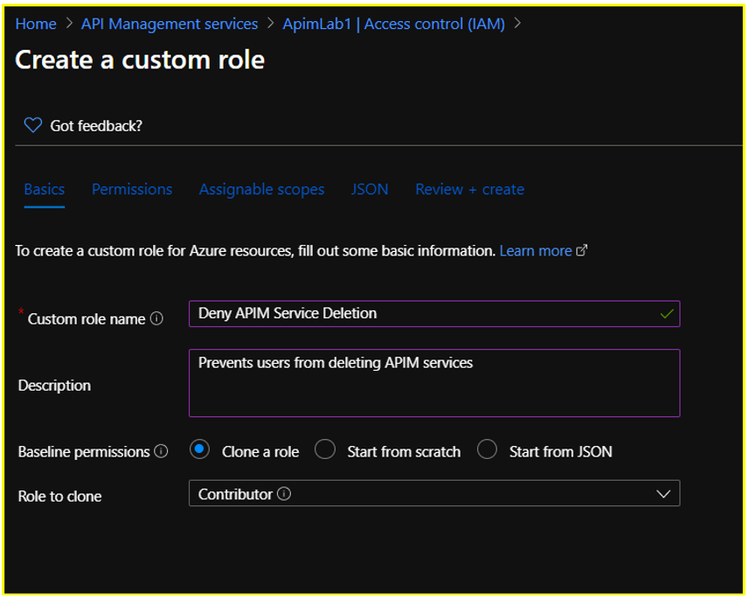Select Start from scratch radio button
Viewport: 749px width, 599px height.
point(325,450)
